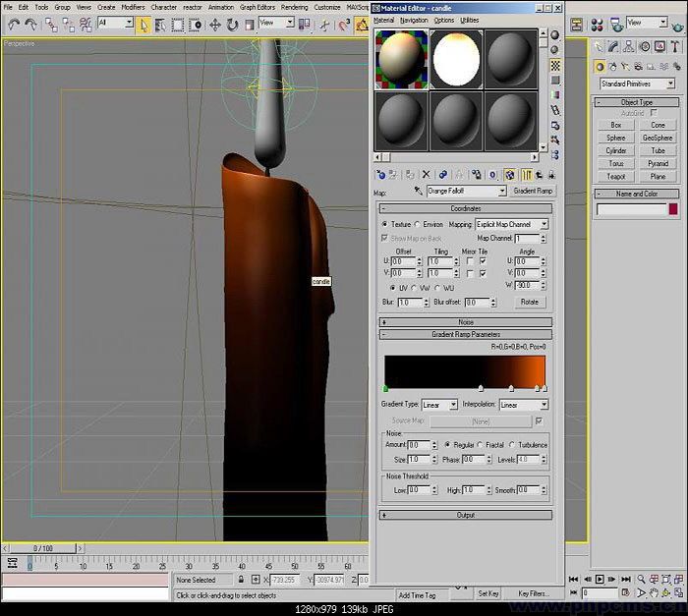Open the Utilities hammer panel tab
Image resolution: width=688 pixels, height=616 pixels.
click(675, 46)
